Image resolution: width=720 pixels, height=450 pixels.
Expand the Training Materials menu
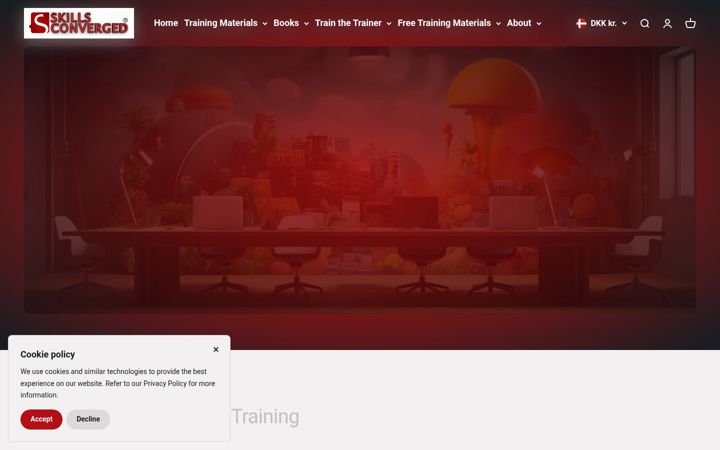point(225,23)
